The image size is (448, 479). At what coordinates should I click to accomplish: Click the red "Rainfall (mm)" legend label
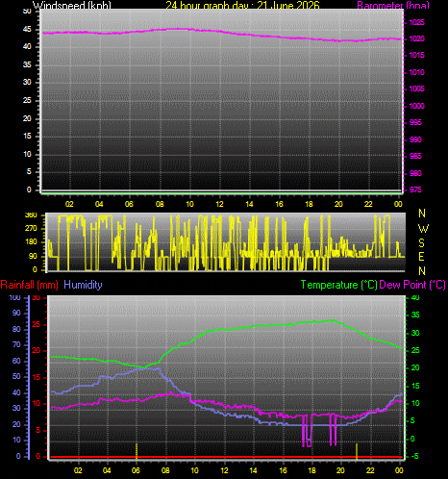point(30,285)
